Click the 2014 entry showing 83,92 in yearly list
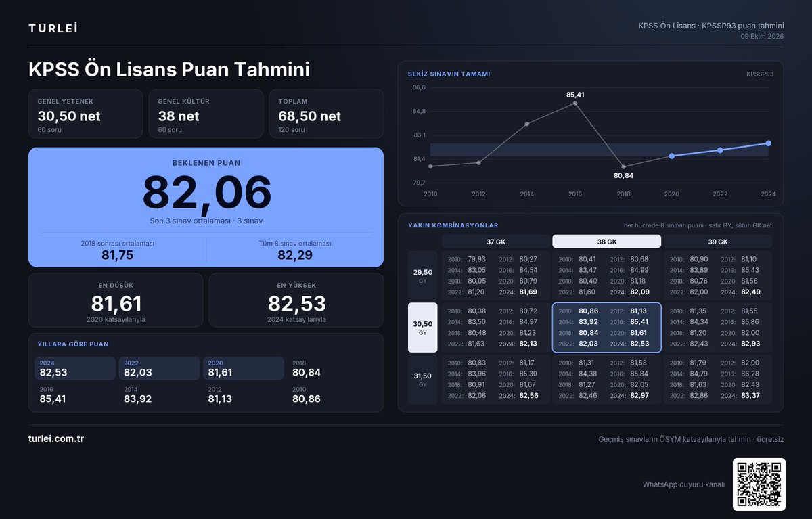 138,394
